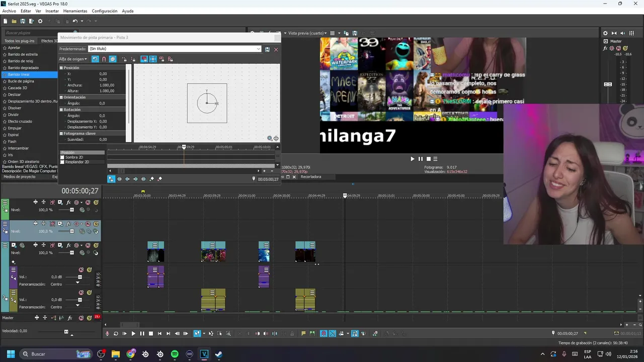
Task: Collapse the Fotograma clave section
Action: pos(61,134)
